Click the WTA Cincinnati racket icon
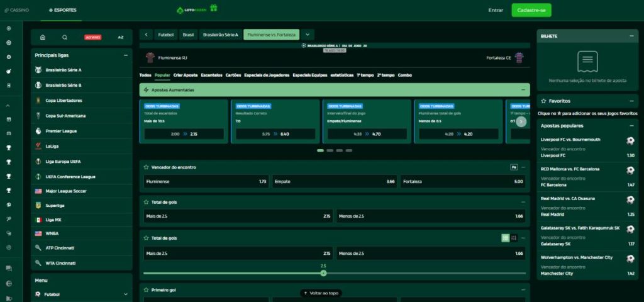Image resolution: width=644 pixels, height=302 pixels. coord(38,263)
